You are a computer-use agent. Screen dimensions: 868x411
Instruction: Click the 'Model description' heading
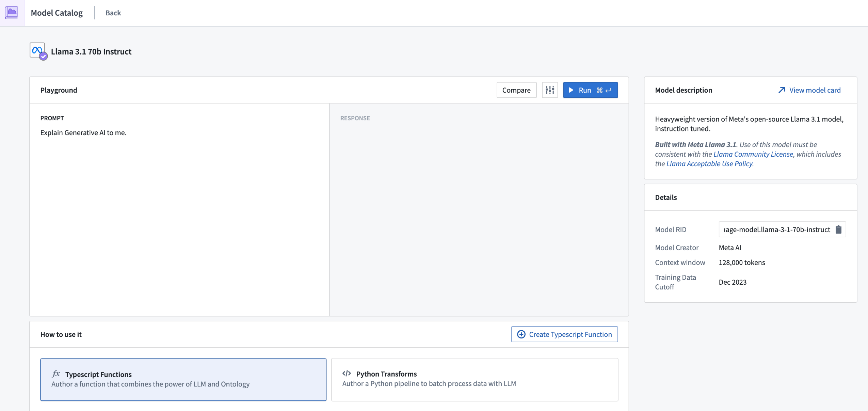point(684,90)
